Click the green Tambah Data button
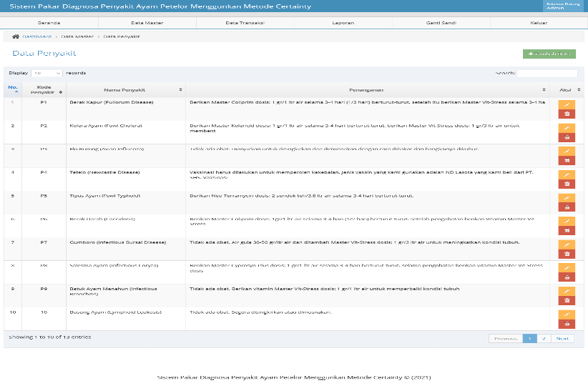Screen dimensions: 588x386 (549, 54)
